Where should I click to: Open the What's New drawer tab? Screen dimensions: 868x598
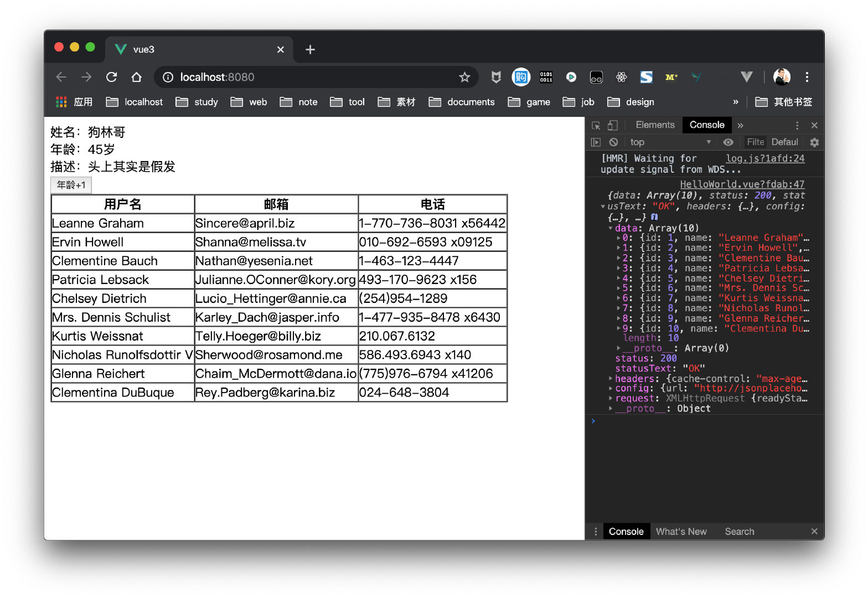(681, 532)
